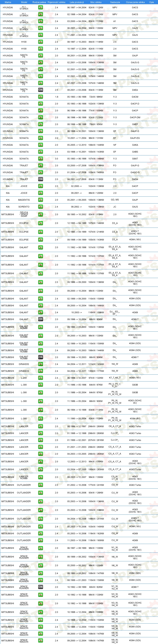The width and height of the screenshot is (158, 644).
Task: Click the PB icon for Outlander 4G63-T 148kW
Action: (x=40, y=519)
